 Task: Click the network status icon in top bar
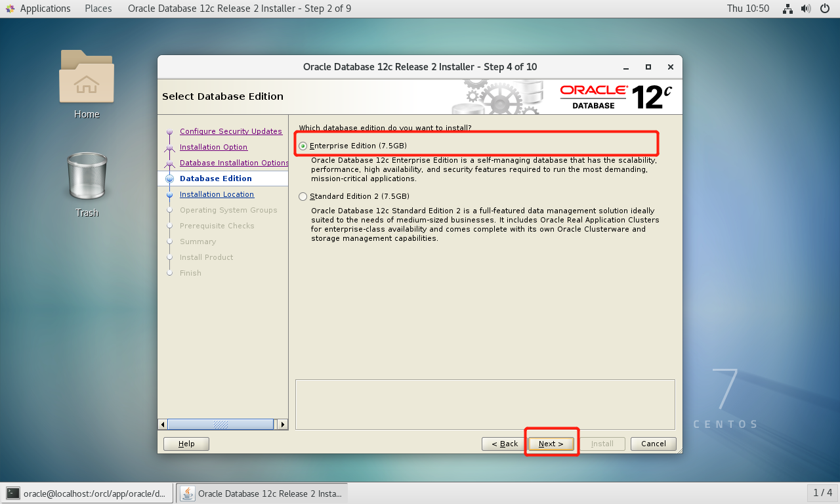tap(787, 9)
